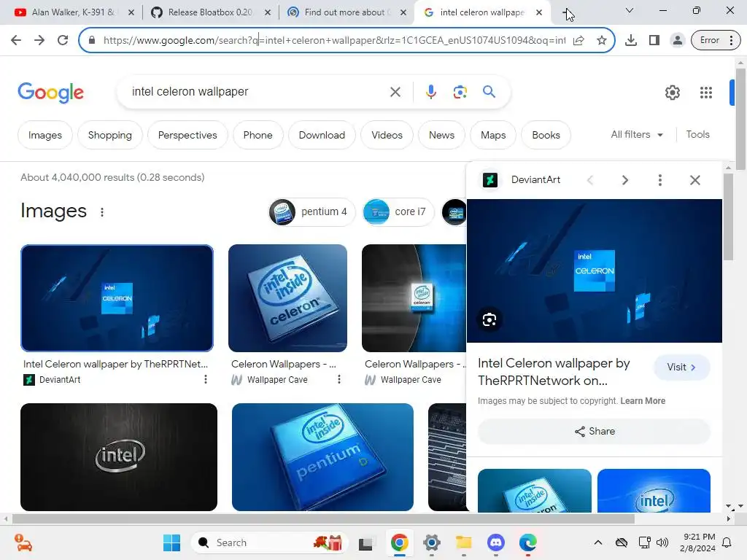The image size is (747, 560).
Task: Clear the search box text
Action: [395, 92]
